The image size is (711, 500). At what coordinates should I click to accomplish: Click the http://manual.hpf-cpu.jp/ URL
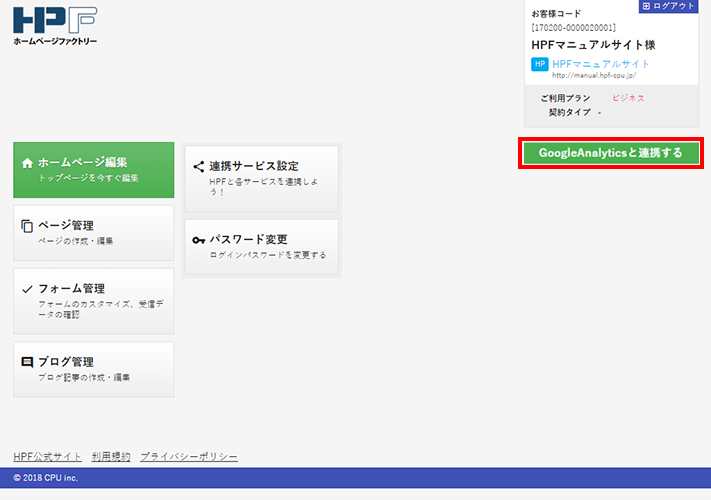pyautogui.click(x=594, y=76)
